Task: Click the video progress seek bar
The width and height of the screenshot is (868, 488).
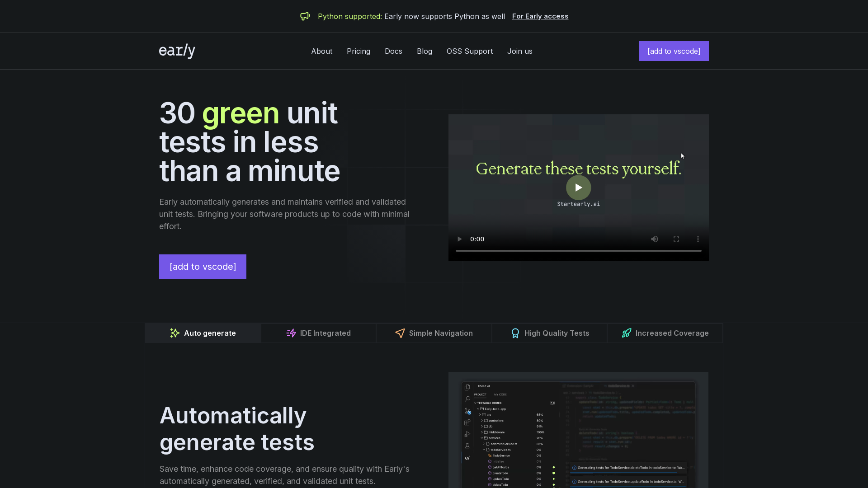Action: pos(579,251)
